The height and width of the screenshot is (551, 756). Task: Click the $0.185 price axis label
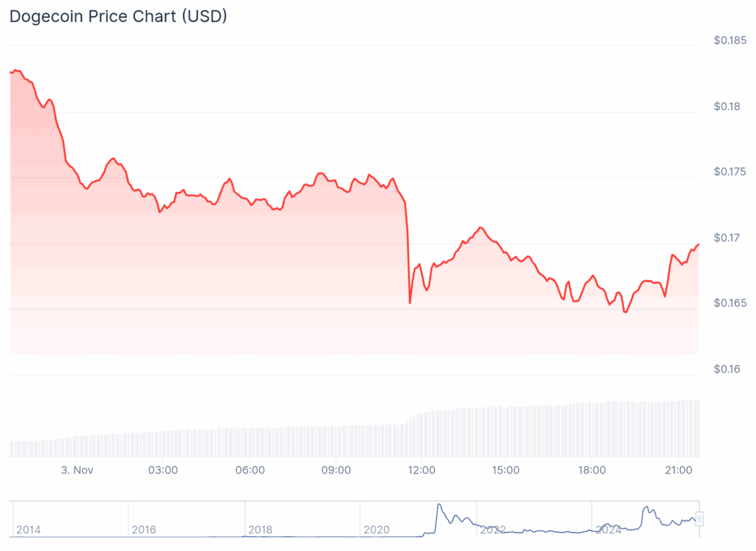(x=729, y=41)
